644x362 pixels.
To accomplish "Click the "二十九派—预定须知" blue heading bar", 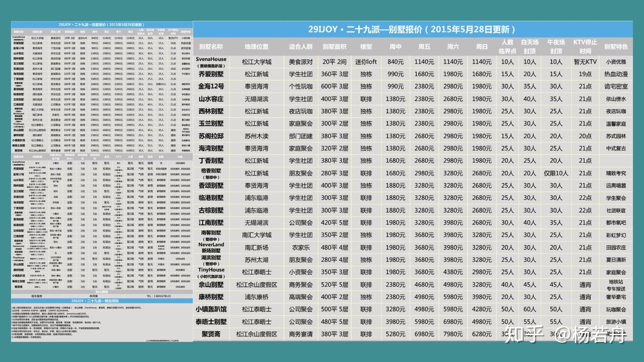I will tap(95, 301).
